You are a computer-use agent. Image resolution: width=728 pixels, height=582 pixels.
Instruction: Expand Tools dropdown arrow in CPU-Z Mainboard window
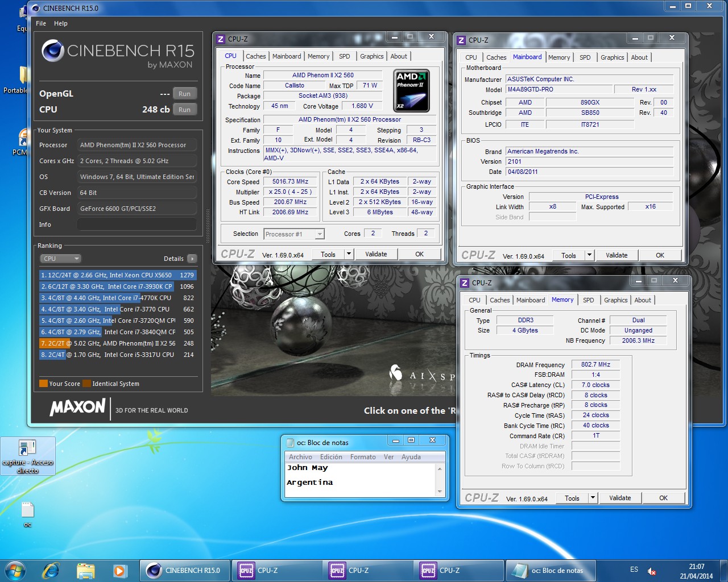[589, 255]
